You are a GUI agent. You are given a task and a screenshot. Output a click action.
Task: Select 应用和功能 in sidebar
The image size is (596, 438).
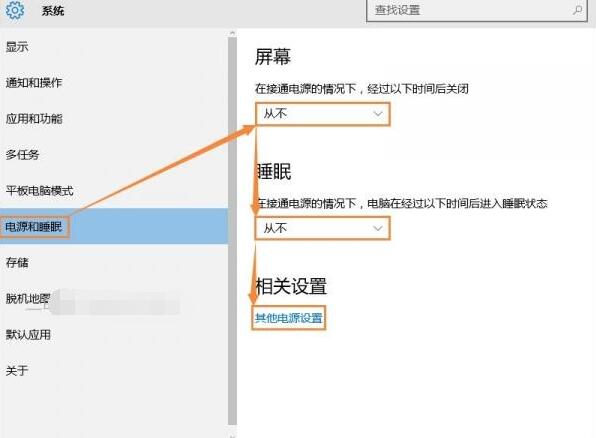34,119
